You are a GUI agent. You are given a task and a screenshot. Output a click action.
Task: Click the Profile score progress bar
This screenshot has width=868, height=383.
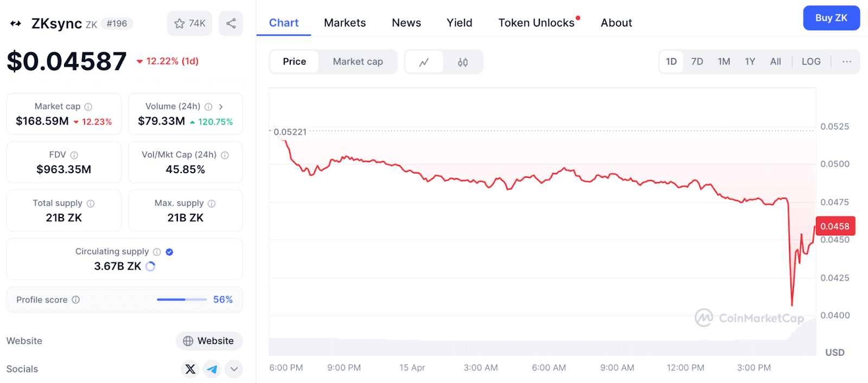[181, 299]
